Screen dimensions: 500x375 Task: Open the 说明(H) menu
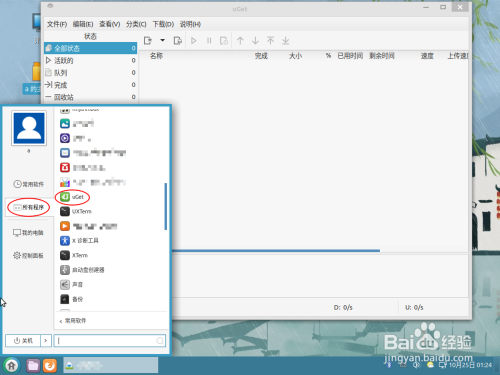tap(190, 24)
